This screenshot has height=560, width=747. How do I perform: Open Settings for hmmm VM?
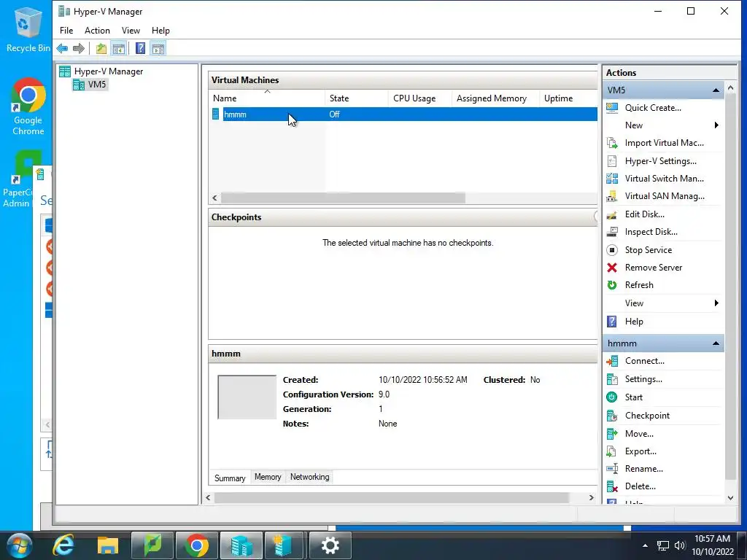[643, 379]
